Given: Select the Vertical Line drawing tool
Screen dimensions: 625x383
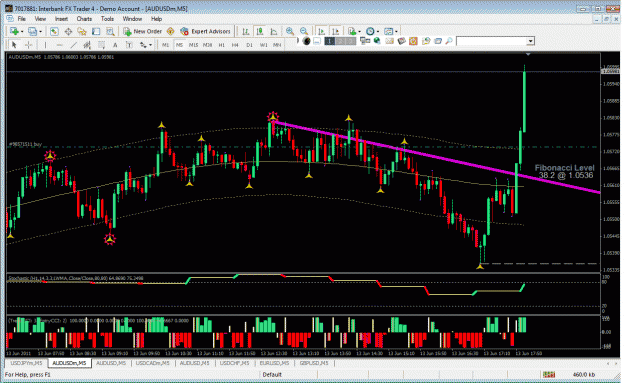Looking at the screenshot, I should coord(45,45).
